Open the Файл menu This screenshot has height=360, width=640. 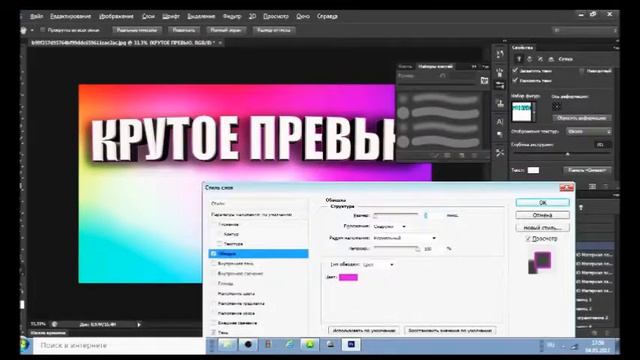pos(36,16)
